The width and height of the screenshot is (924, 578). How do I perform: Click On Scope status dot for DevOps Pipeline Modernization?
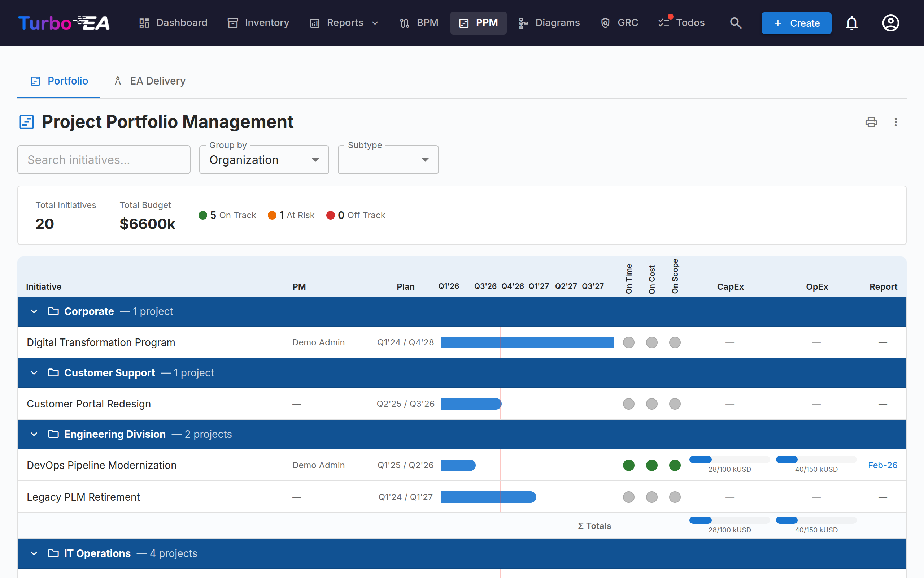pos(675,465)
